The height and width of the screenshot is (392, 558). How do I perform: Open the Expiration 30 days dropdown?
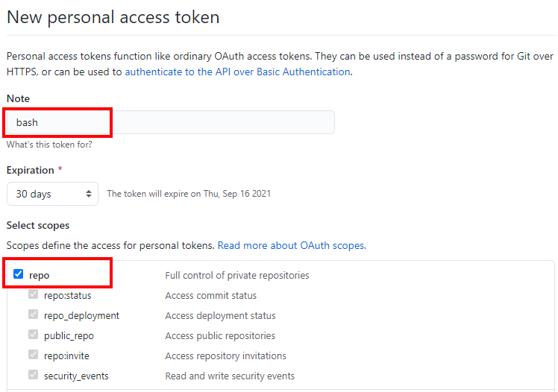coord(52,194)
